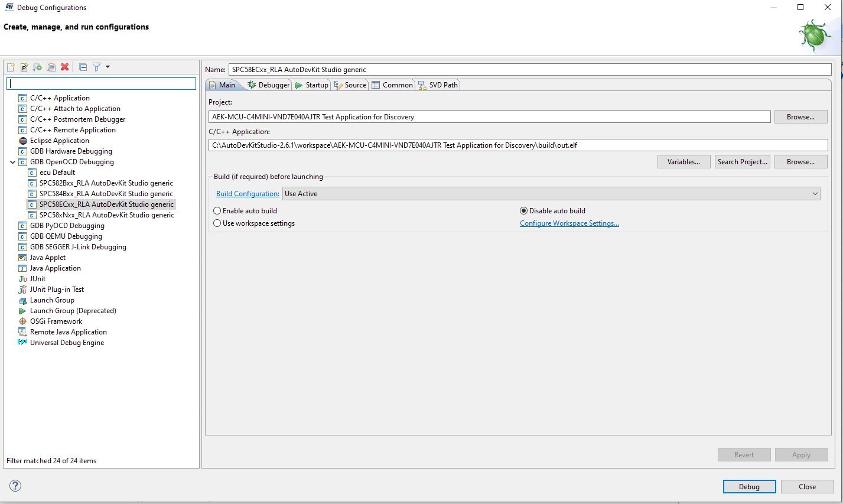Image resolution: width=843 pixels, height=504 pixels.
Task: Open Configure Workspace Settings link
Action: (x=569, y=223)
